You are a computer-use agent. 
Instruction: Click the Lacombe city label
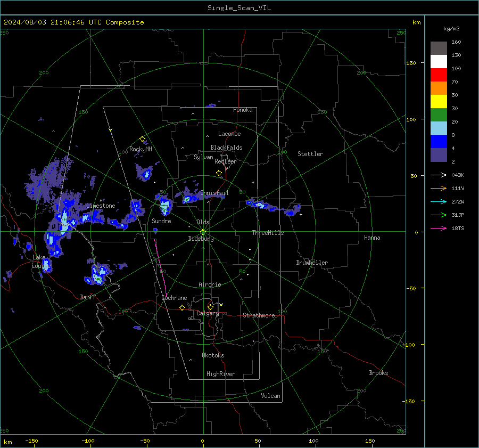(x=229, y=134)
